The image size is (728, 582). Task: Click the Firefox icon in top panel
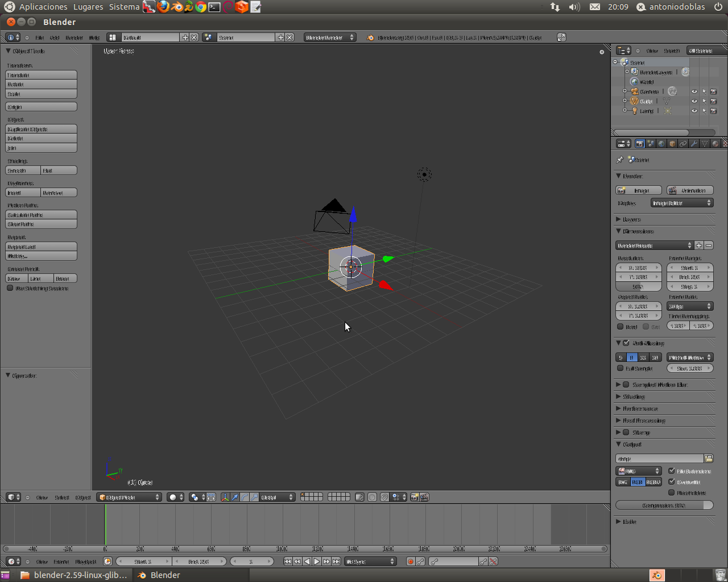click(x=163, y=7)
